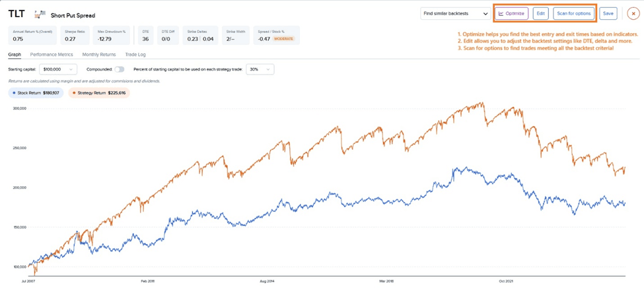This screenshot has width=644, height=297.
Task: Close the backtest with the X icon
Action: pyautogui.click(x=633, y=13)
